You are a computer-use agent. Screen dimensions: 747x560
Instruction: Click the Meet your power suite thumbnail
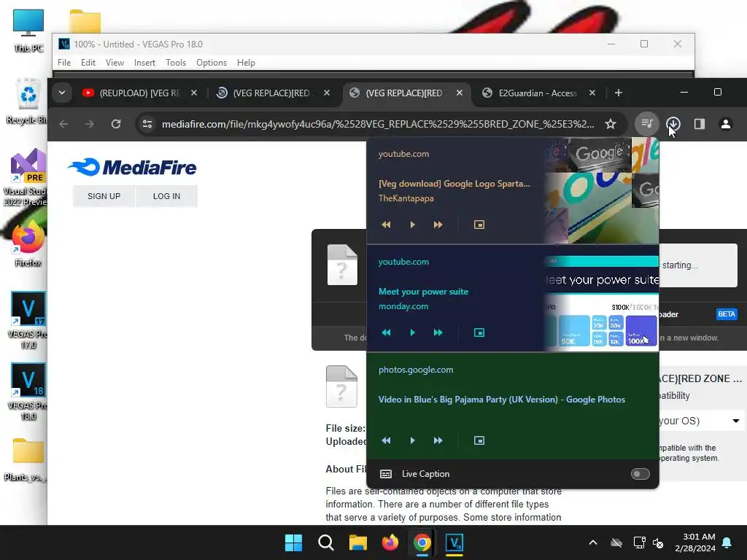click(602, 298)
